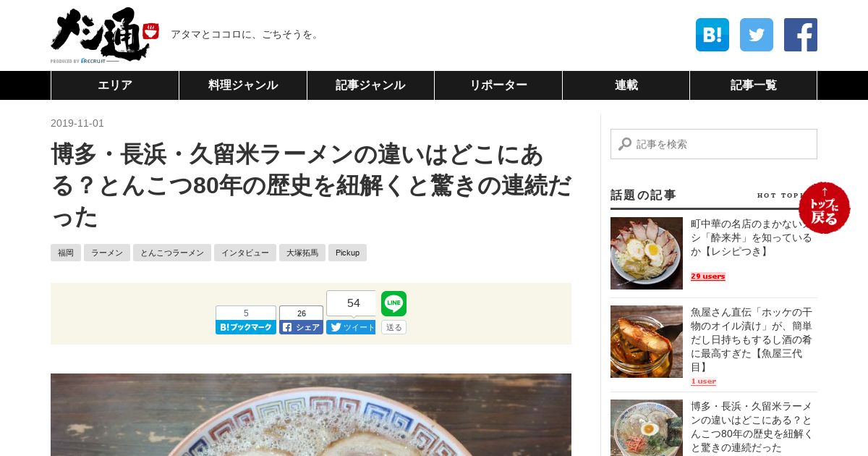The height and width of the screenshot is (456, 868).
Task: Focus the 記事を検索 search field
Action: [714, 144]
